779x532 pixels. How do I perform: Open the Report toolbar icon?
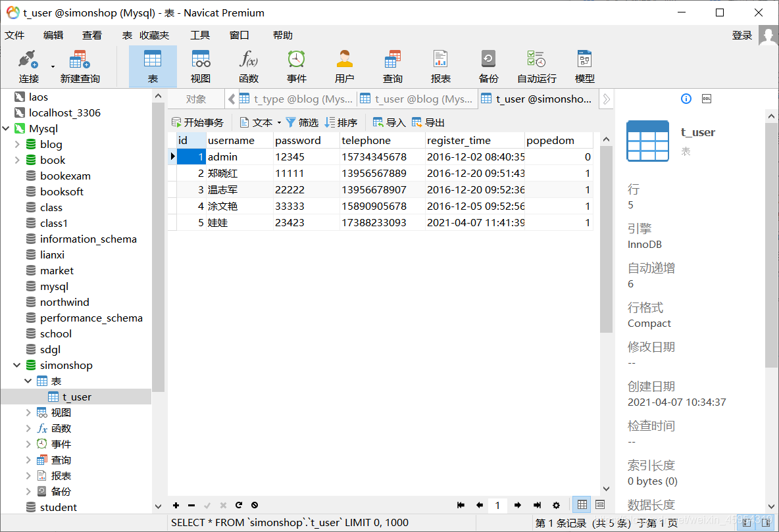440,66
